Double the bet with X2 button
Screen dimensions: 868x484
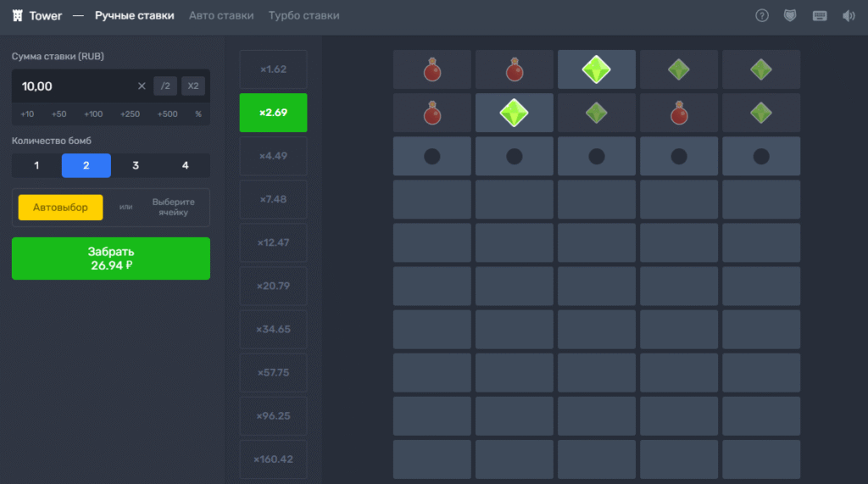pyautogui.click(x=194, y=86)
